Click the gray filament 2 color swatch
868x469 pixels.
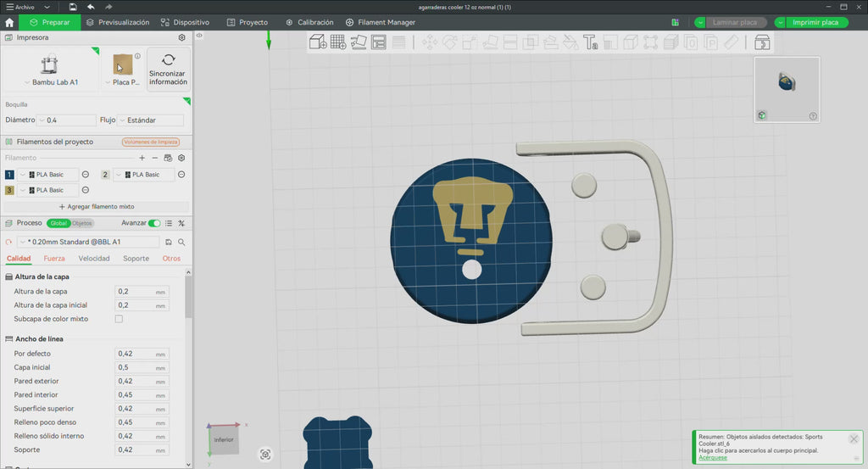[x=105, y=175]
